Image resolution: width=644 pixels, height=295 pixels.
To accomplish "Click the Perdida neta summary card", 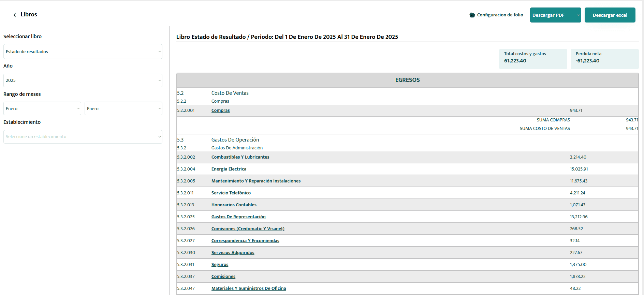I will click(604, 59).
